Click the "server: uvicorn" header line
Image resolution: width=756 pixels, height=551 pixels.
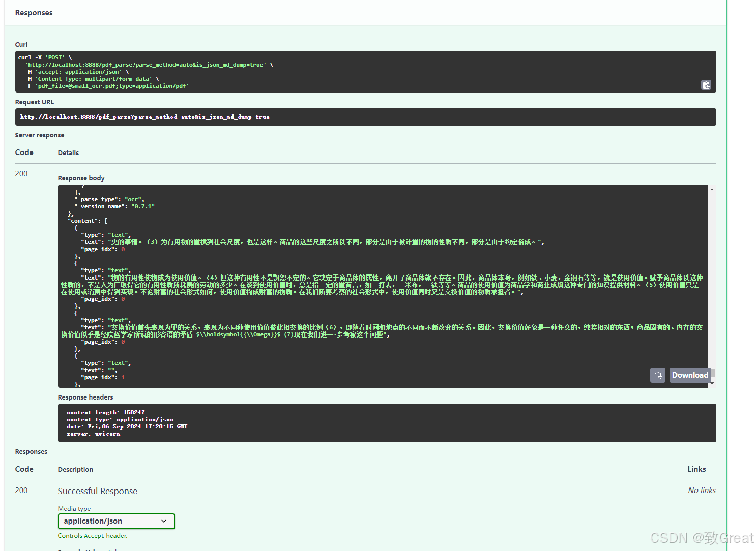click(94, 434)
